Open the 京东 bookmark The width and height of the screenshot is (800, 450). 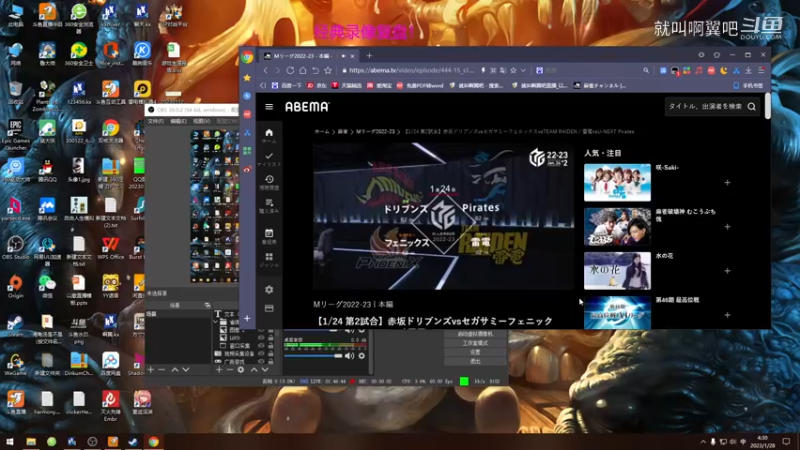point(317,86)
